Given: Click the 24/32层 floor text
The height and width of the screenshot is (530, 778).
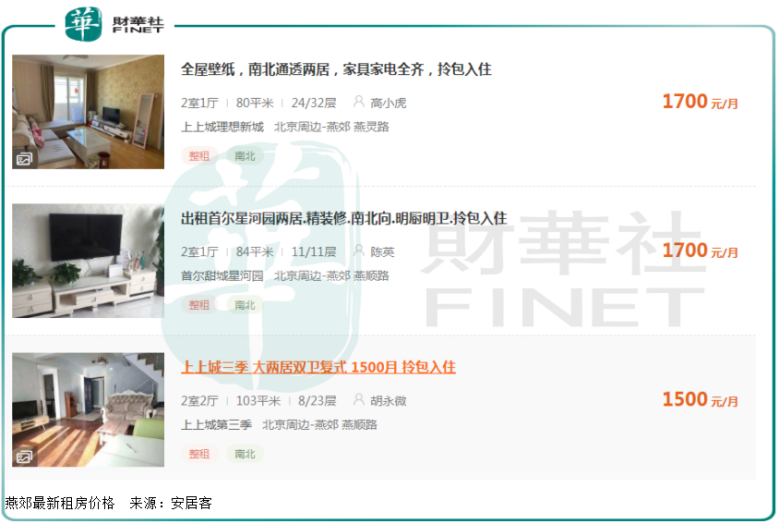Looking at the screenshot, I should [314, 103].
